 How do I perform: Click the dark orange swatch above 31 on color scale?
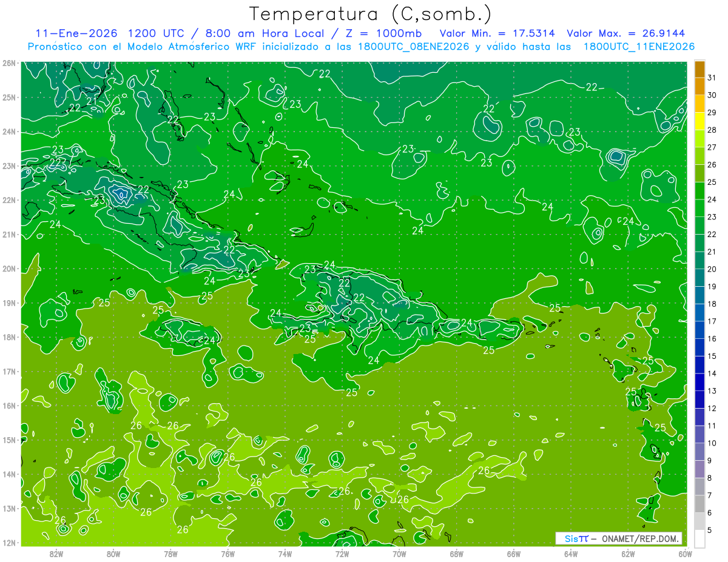(699, 69)
